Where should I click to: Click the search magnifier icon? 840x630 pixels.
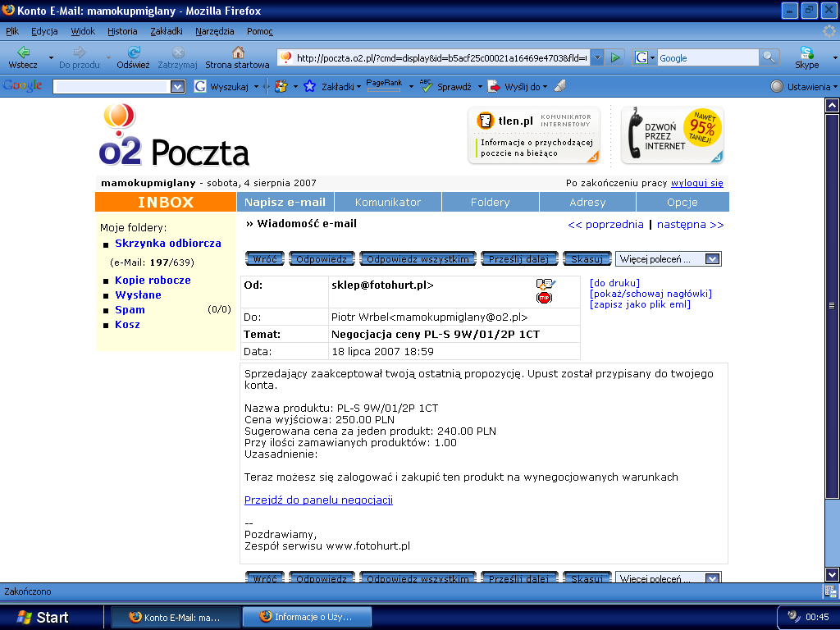point(769,57)
